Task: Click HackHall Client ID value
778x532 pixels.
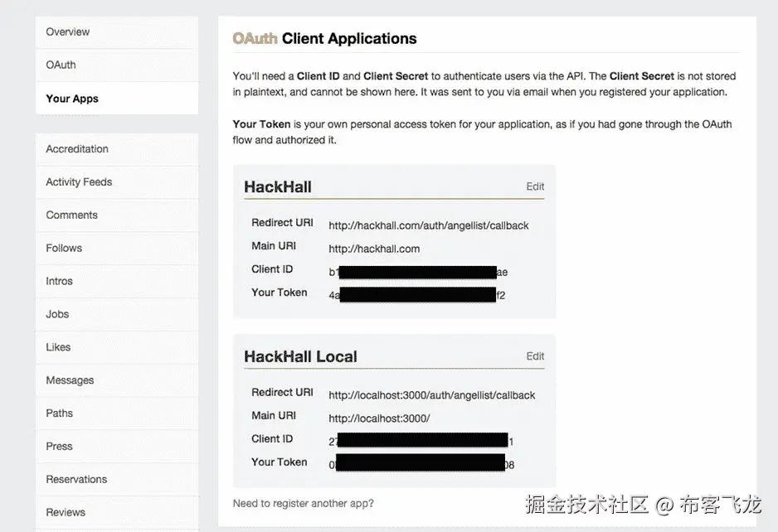Action: point(418,272)
